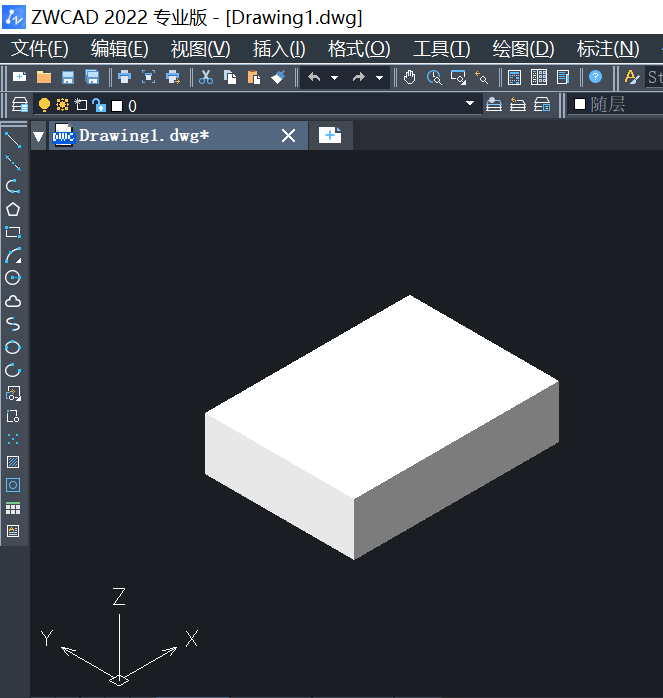Screen dimensions: 663x698
Task: Click the Copy icon
Action: 230,77
